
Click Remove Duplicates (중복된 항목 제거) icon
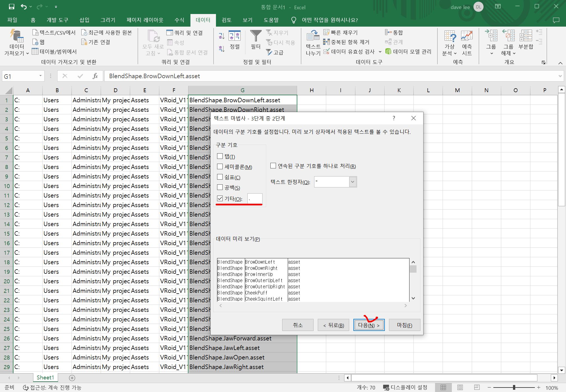click(326, 42)
